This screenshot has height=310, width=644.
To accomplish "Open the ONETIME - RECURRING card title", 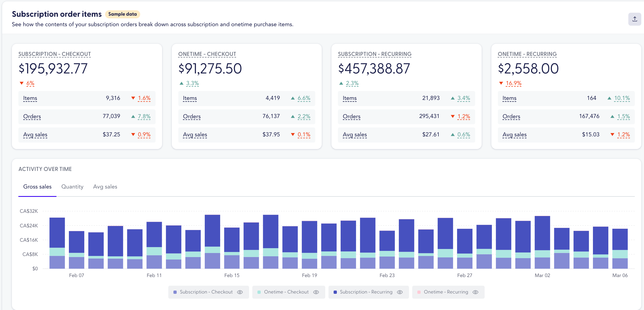I will point(527,54).
